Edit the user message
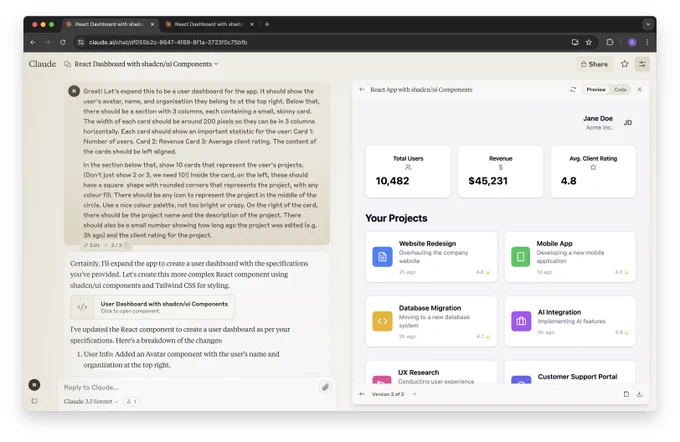Screen dimensions: 680x442 pyautogui.click(x=92, y=245)
